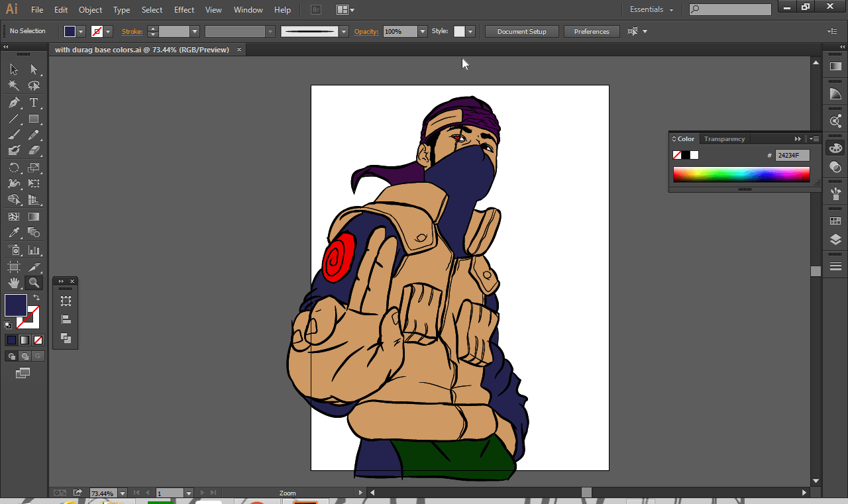The width and height of the screenshot is (848, 504).
Task: Set paint mode to None
Action: click(38, 340)
